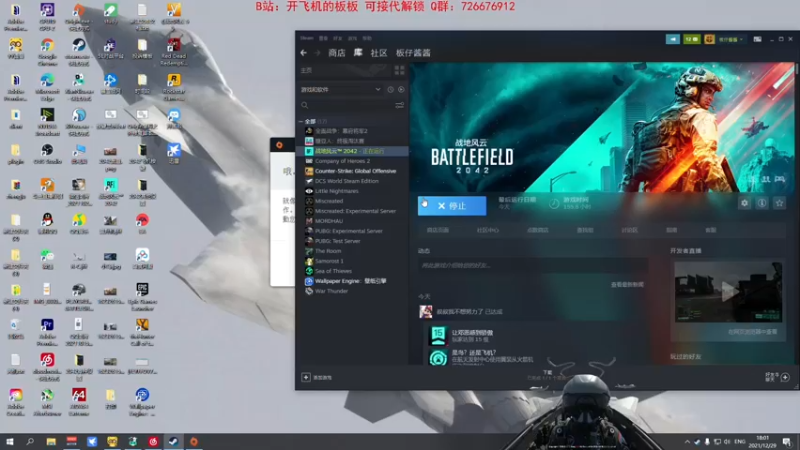The width and height of the screenshot is (800, 450).
Task: Play the developer broadcast video thumbnail
Action: coord(728,292)
